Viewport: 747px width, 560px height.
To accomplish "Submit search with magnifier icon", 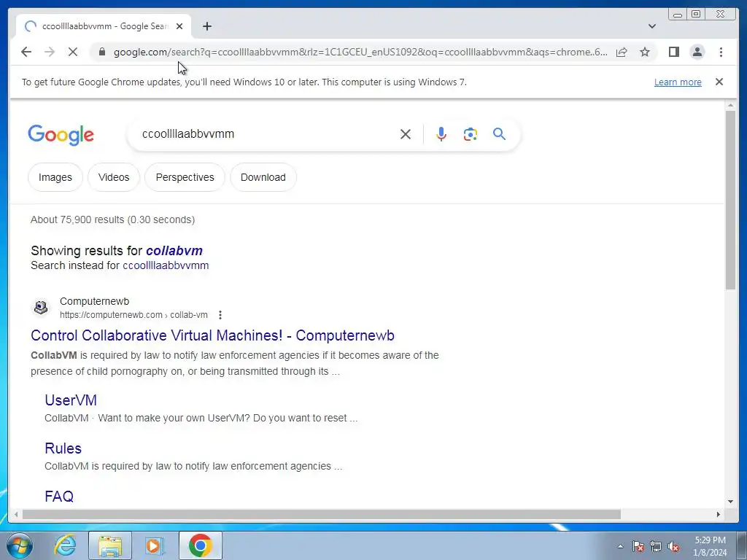I will click(499, 134).
